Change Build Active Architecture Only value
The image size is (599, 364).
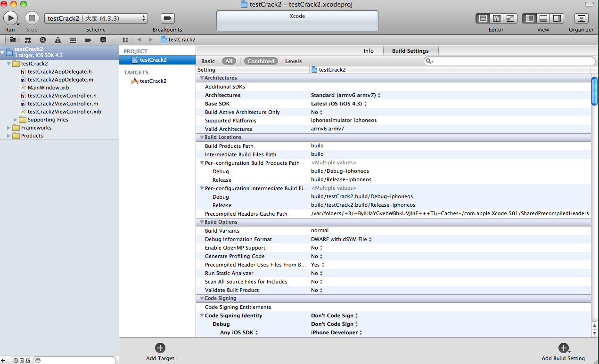[x=317, y=112]
